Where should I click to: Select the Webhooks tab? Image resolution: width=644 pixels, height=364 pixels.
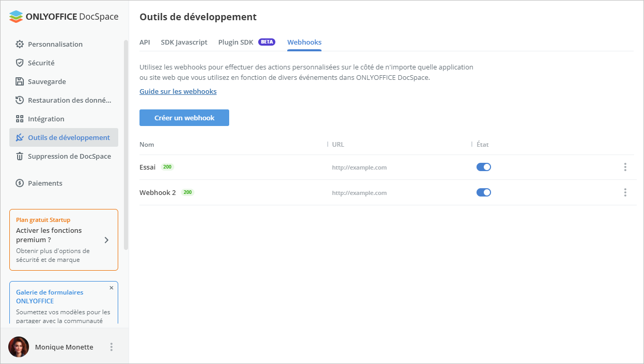pyautogui.click(x=304, y=42)
